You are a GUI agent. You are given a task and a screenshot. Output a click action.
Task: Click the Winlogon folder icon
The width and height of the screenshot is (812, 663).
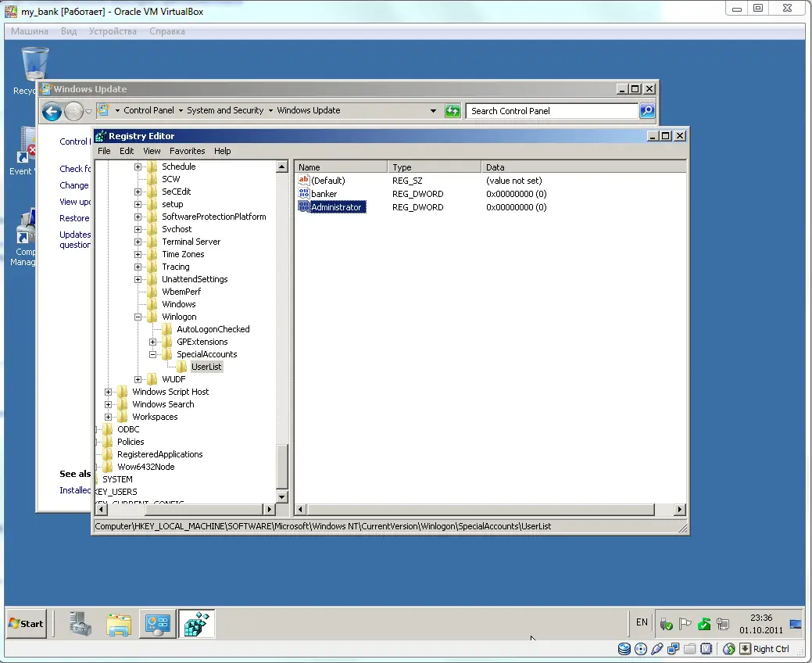[x=152, y=317]
